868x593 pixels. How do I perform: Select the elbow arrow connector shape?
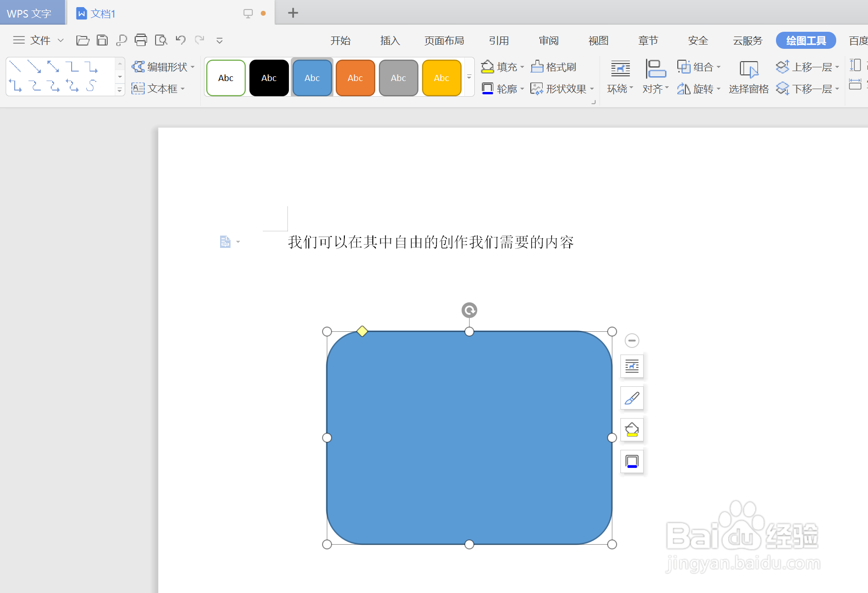tap(91, 66)
